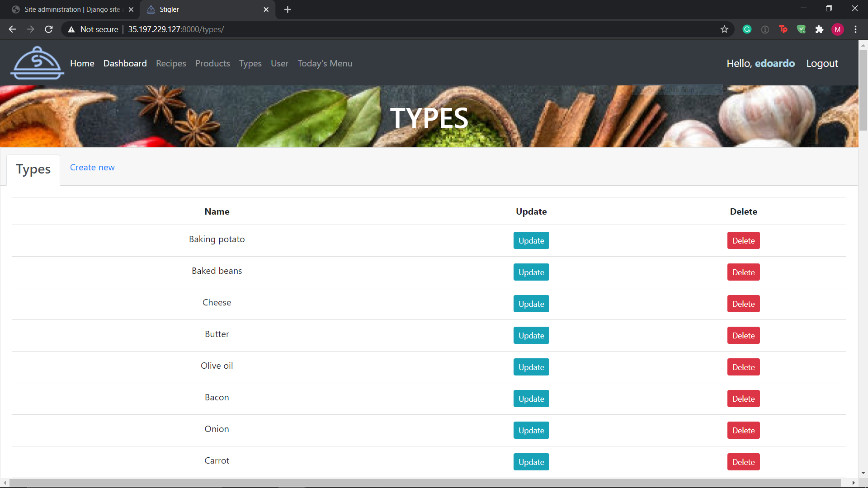Click the horizontal scrollbar at bottom
The image size is (868, 488).
coord(425,483)
